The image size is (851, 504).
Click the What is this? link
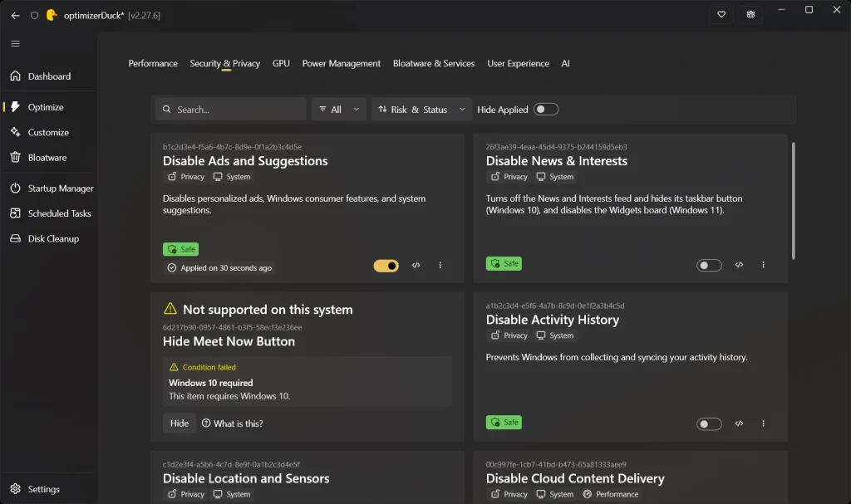pyautogui.click(x=233, y=423)
